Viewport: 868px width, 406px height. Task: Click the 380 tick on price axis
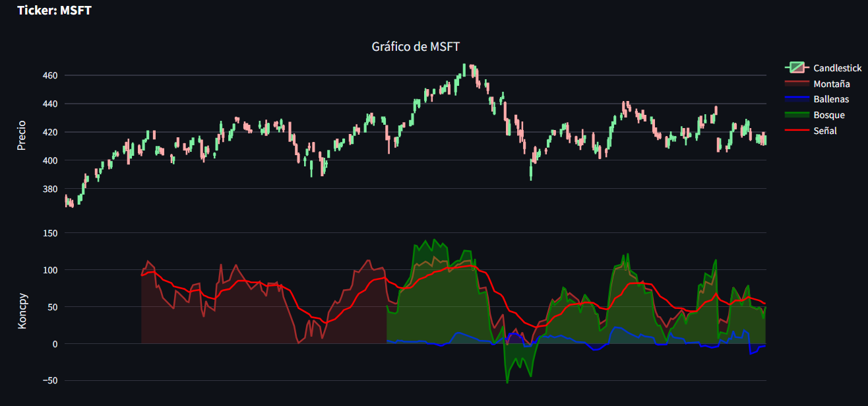(51, 189)
